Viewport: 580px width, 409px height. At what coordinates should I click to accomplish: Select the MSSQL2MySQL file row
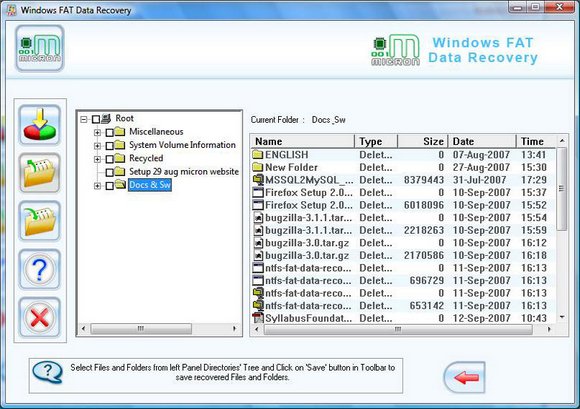[403, 180]
